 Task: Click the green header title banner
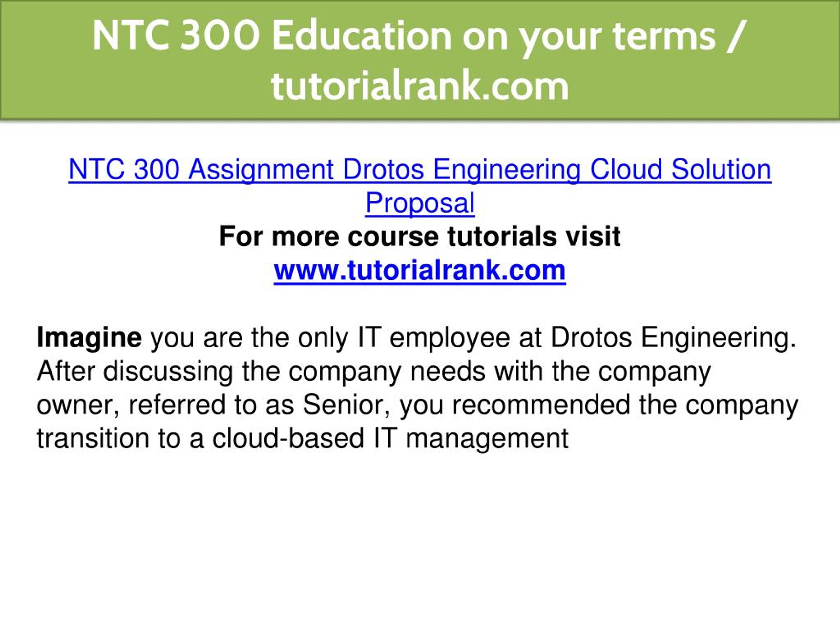(x=420, y=60)
